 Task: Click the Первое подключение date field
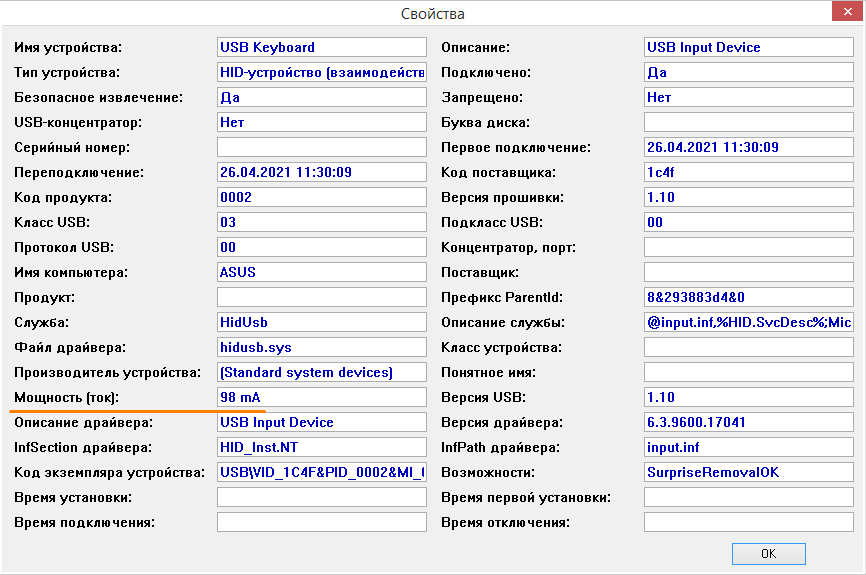click(748, 147)
